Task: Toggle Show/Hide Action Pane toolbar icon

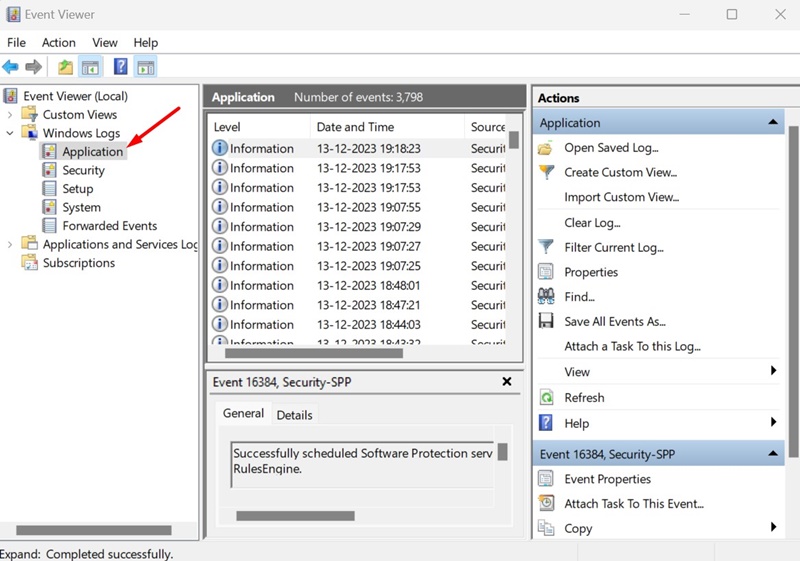Action: [x=145, y=67]
